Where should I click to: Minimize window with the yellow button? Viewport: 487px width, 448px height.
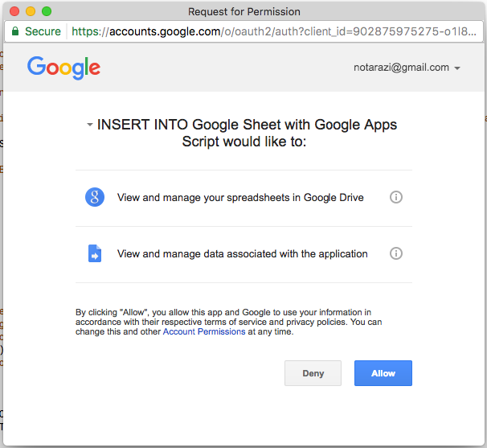pyautogui.click(x=31, y=11)
